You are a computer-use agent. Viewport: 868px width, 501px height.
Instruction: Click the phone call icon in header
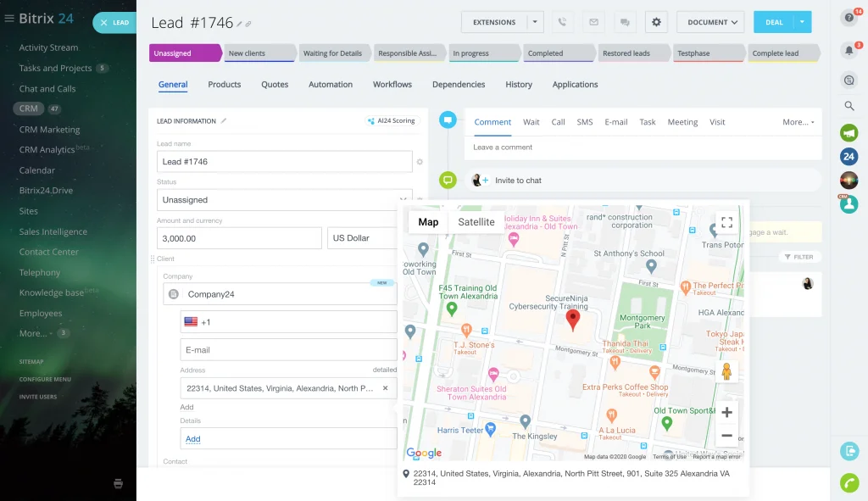[561, 22]
